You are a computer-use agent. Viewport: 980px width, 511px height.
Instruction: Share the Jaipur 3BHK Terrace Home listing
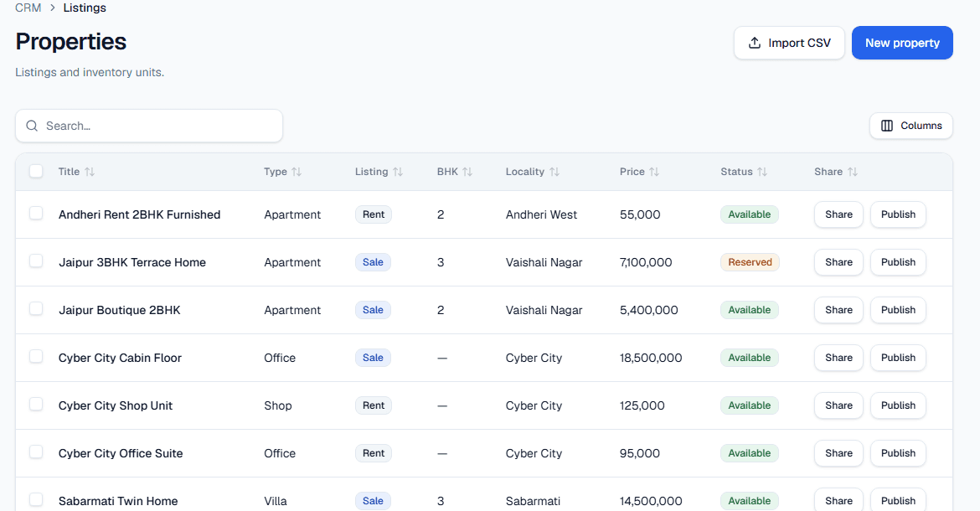point(838,262)
